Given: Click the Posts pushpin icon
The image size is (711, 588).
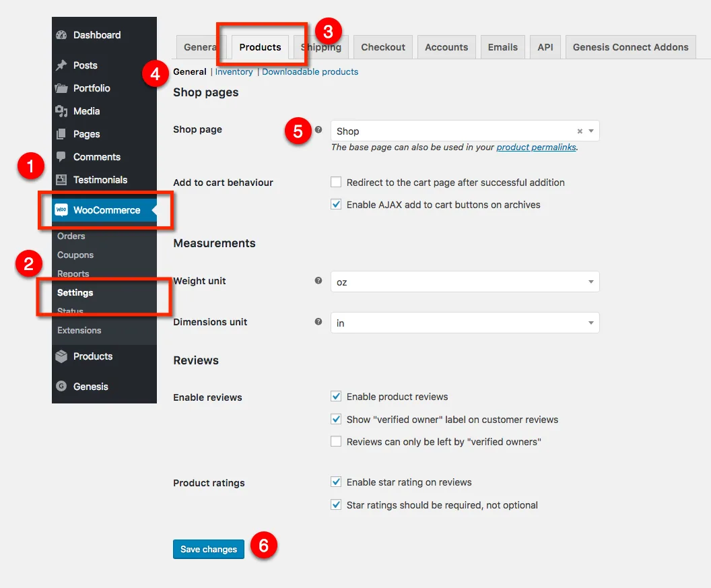Looking at the screenshot, I should (x=61, y=65).
